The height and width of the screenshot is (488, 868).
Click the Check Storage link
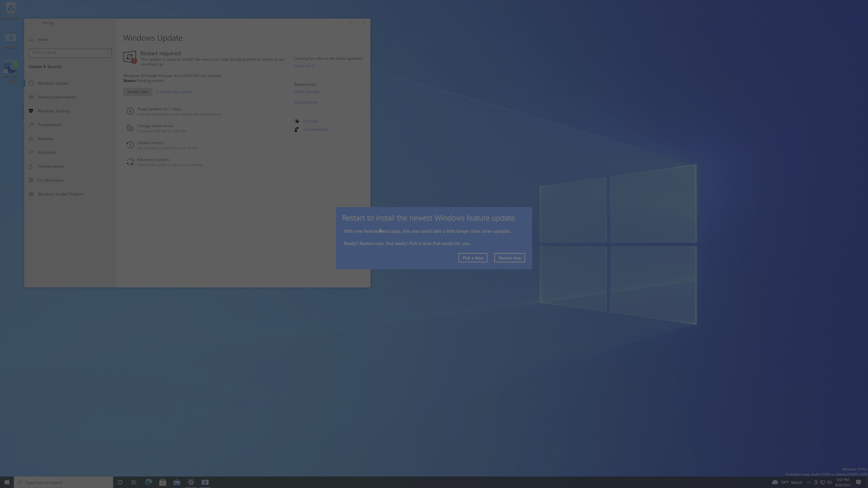coord(307,91)
